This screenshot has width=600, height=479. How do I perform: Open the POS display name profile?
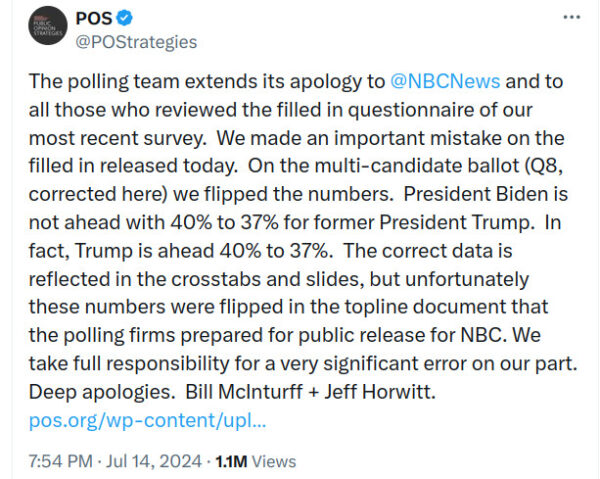click(x=94, y=18)
